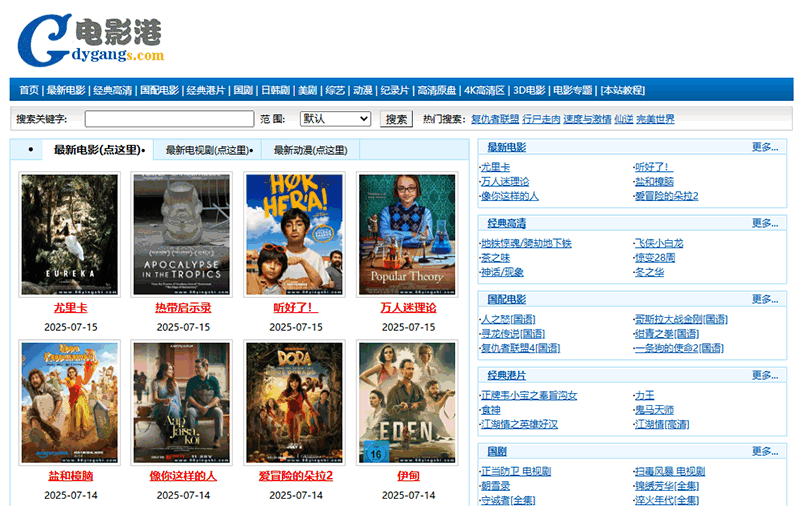Switch to 最新电影(点这里) tab
The height and width of the screenshot is (506, 800).
tap(99, 150)
